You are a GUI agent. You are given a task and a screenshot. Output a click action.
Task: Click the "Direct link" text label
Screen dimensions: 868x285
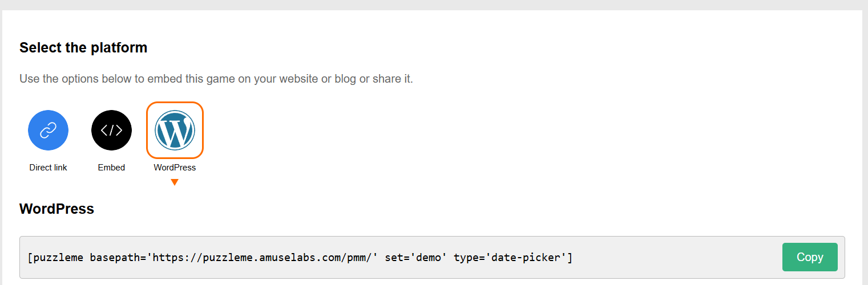[49, 168]
